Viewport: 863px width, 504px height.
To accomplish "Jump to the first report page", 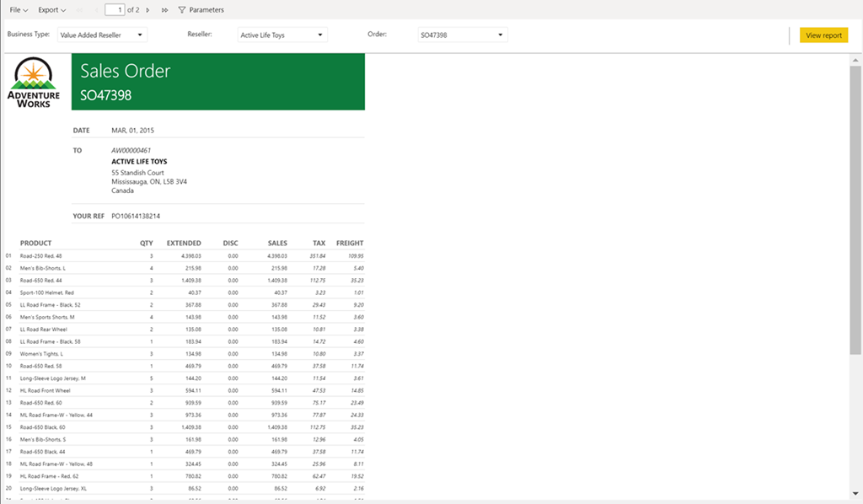I will (79, 10).
